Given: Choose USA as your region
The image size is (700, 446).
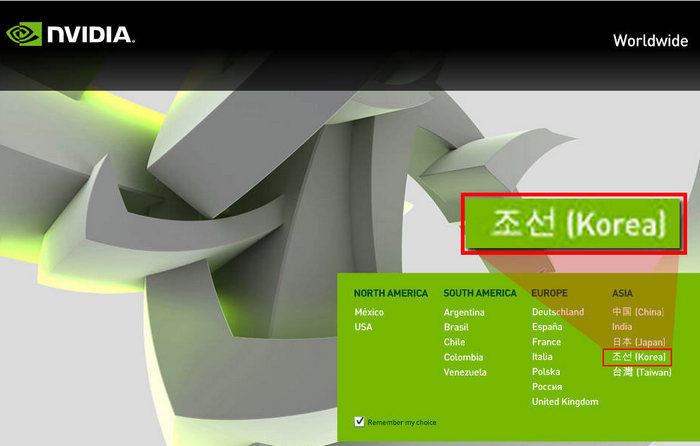Looking at the screenshot, I should click(363, 327).
